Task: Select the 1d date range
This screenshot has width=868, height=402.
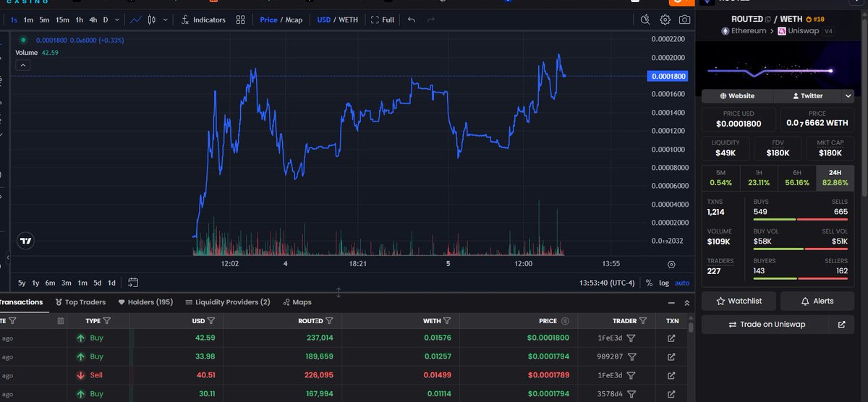Action: click(111, 283)
